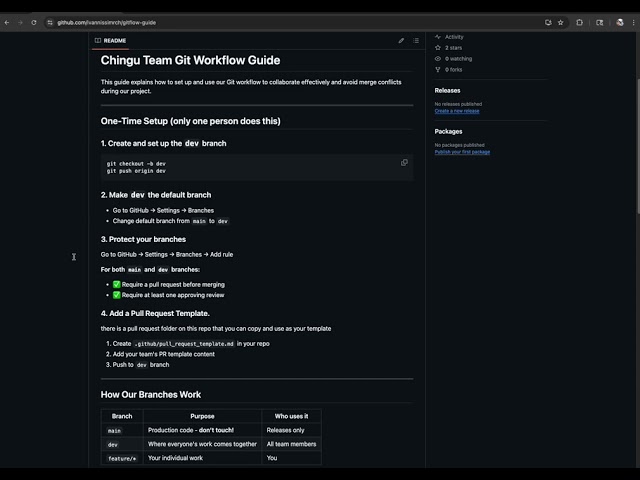Click the 'feature/*' cell in the table
640x480 pixels.
[122, 458]
